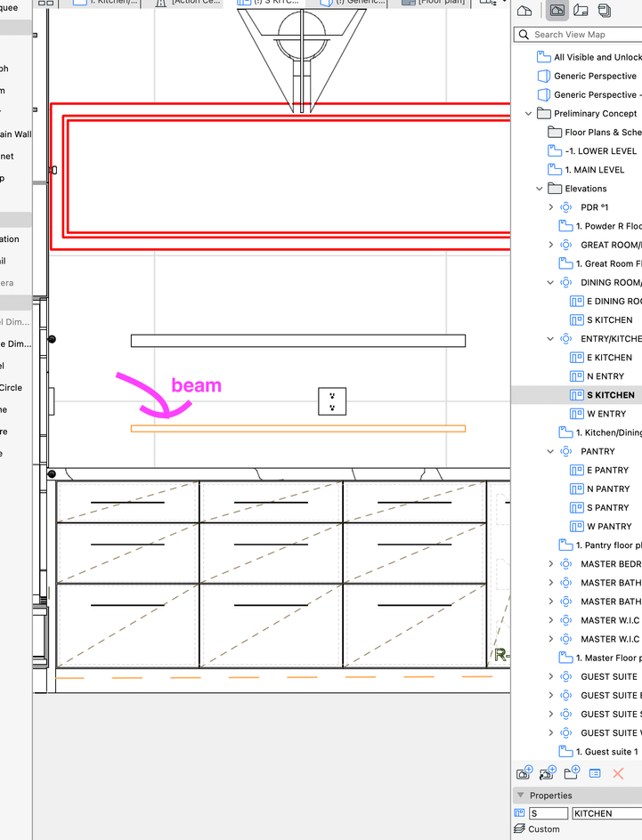Open the All Visible and Unlocked view
The width and height of the screenshot is (642, 840).
tap(589, 57)
